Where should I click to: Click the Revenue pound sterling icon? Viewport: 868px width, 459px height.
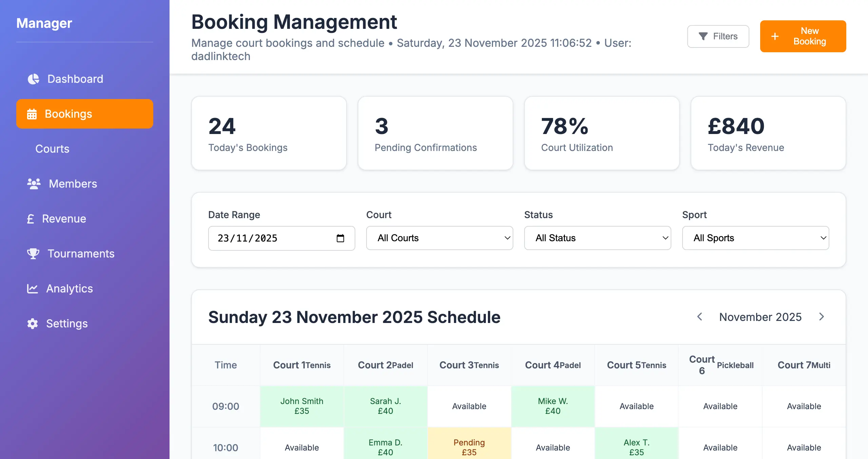pos(31,218)
